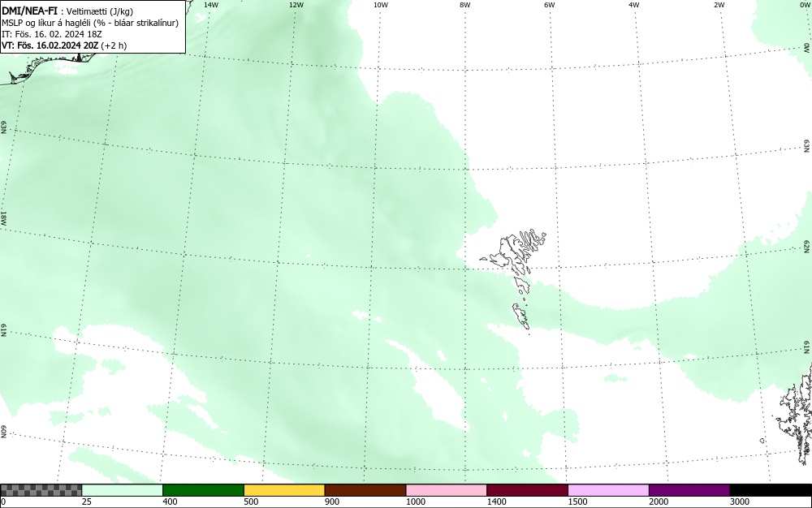Click the 'IT: Fös. 16. 02. 2024 18Z' line
The width and height of the screenshot is (812, 508).
(52, 34)
